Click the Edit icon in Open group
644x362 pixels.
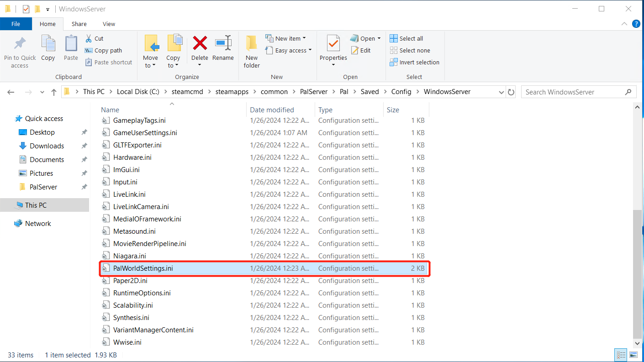pyautogui.click(x=355, y=50)
